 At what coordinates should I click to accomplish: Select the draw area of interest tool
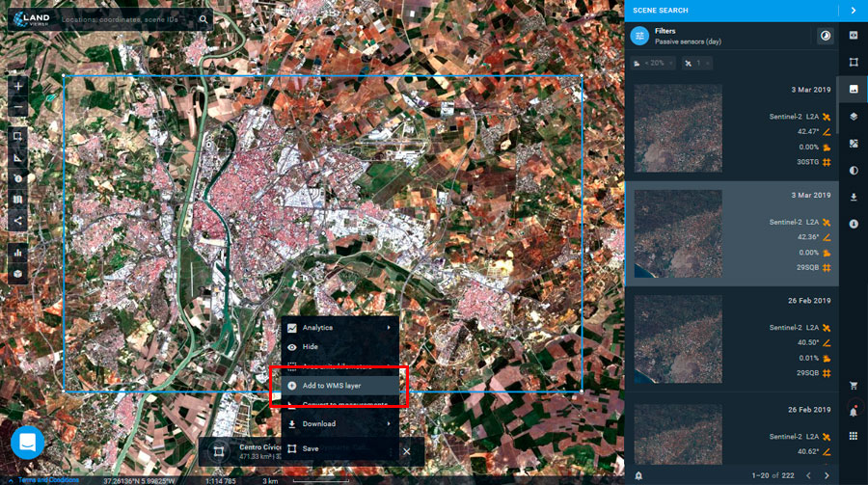click(17, 136)
